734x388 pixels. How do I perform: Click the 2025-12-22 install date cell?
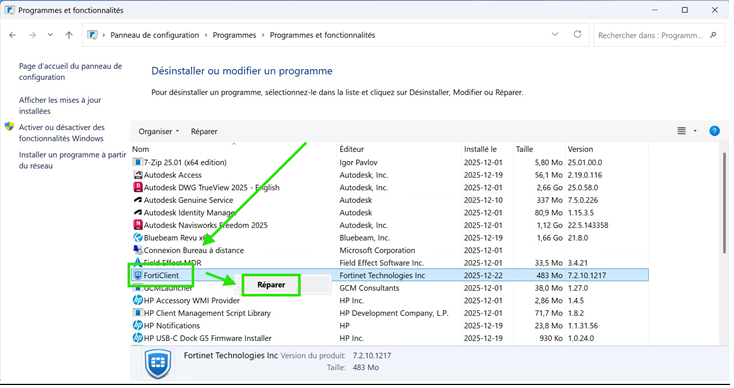(x=483, y=276)
